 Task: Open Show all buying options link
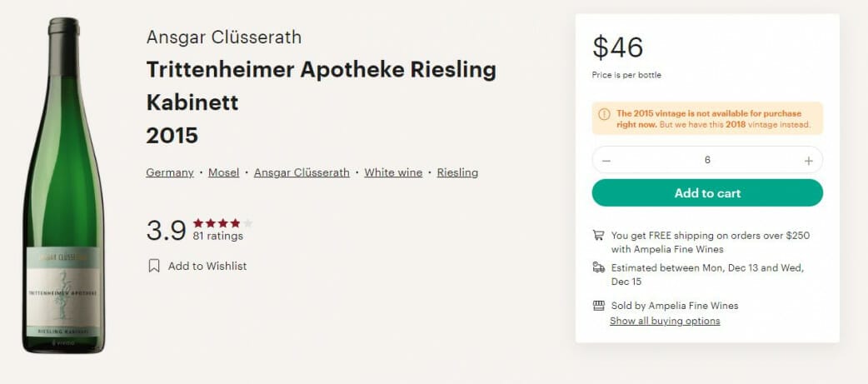665,321
